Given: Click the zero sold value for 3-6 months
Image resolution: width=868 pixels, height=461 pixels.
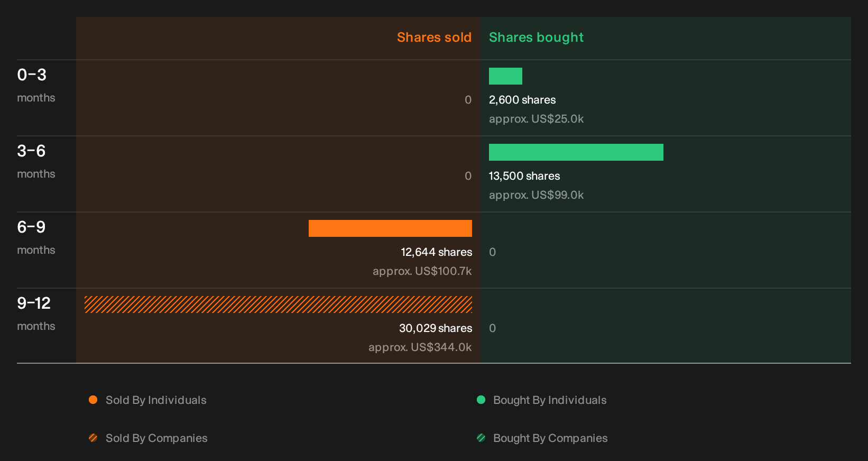Looking at the screenshot, I should (468, 176).
